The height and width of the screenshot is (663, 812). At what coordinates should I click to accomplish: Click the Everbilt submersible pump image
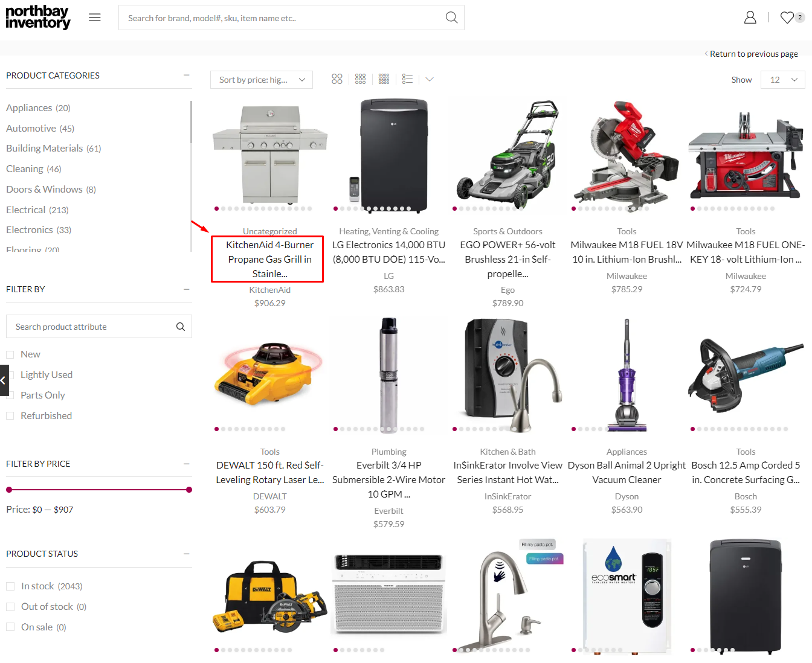click(x=388, y=374)
